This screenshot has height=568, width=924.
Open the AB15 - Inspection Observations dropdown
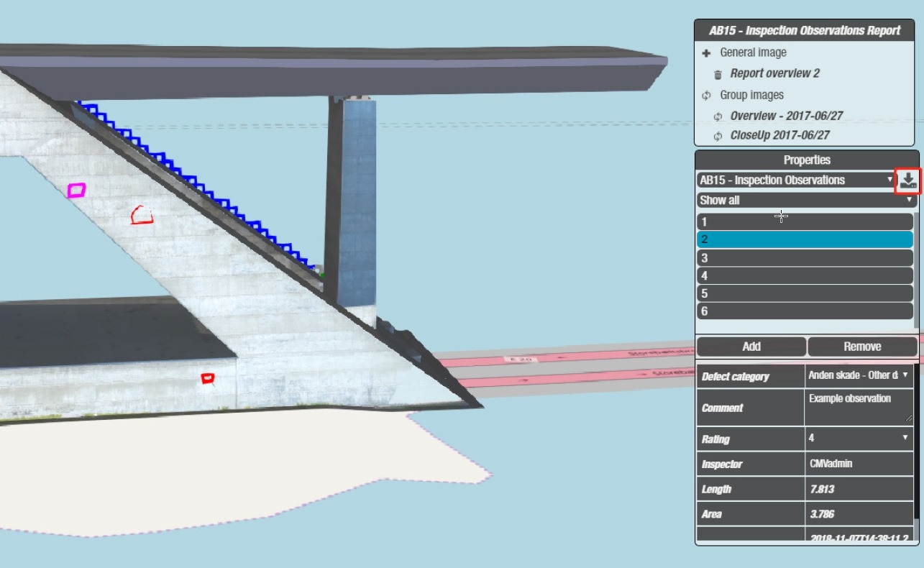click(x=795, y=180)
